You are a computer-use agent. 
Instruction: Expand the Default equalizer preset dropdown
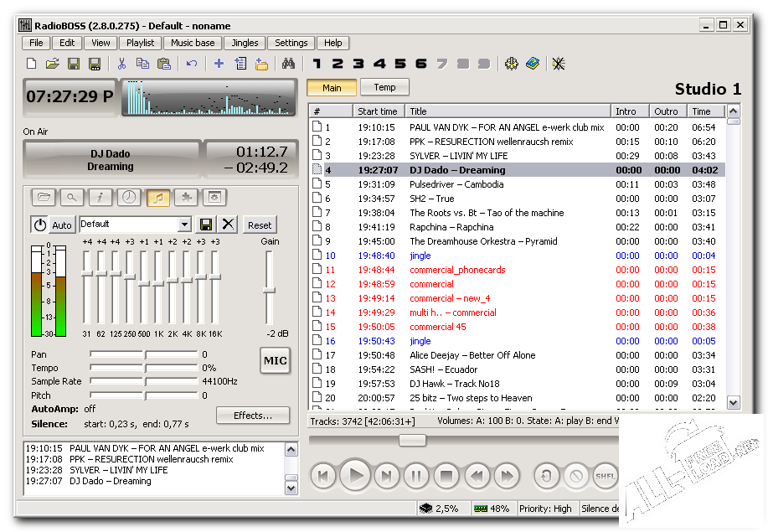(185, 225)
